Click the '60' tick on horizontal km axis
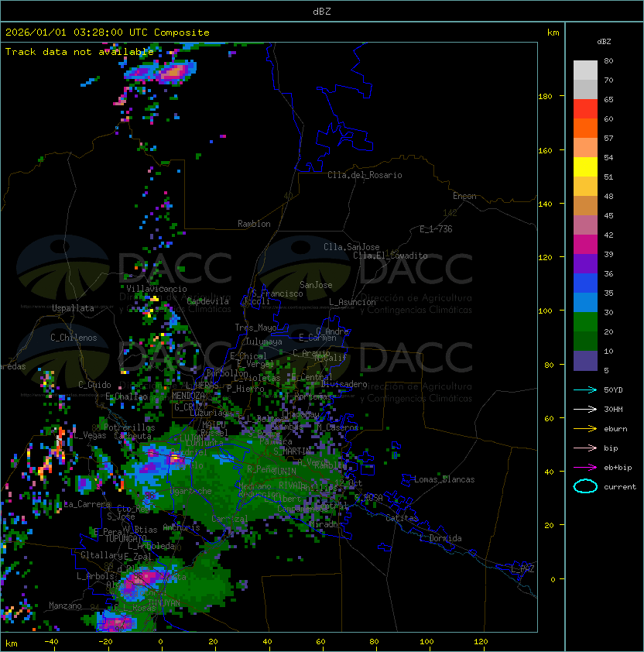644x652 pixels. [320, 641]
